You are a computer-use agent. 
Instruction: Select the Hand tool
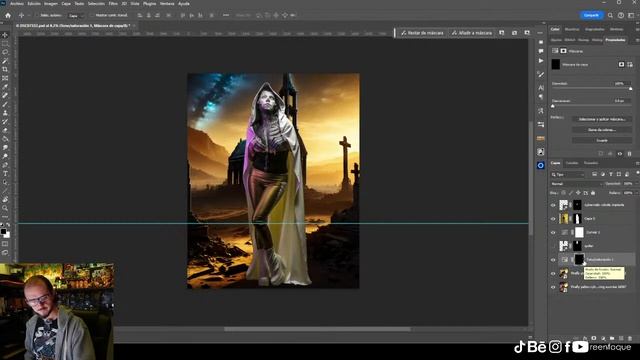click(x=5, y=199)
